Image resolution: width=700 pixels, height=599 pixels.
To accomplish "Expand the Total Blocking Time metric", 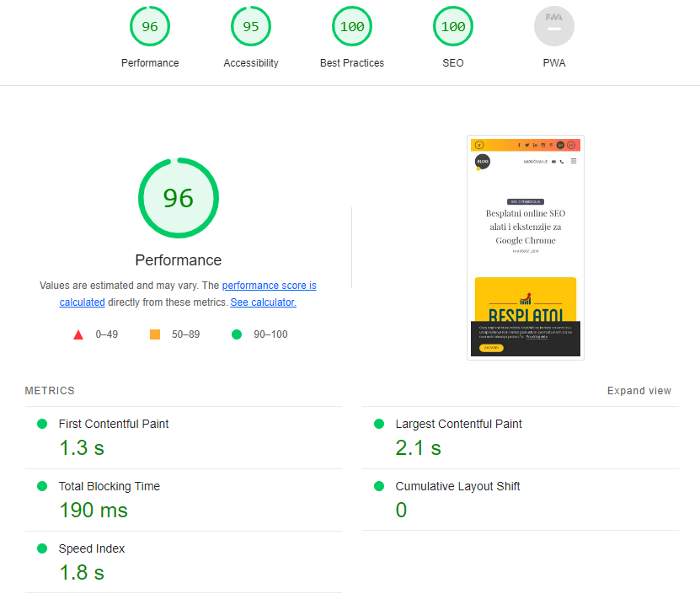I will [109, 487].
